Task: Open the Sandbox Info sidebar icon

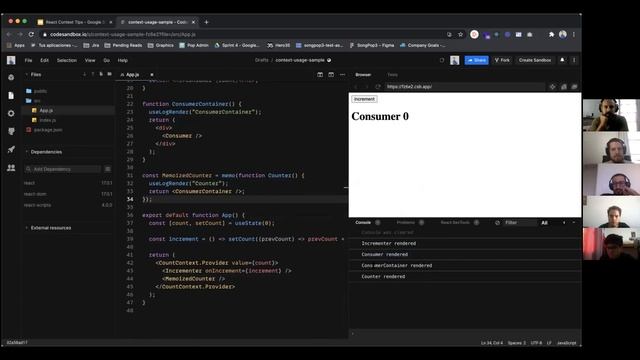Action: point(11,77)
